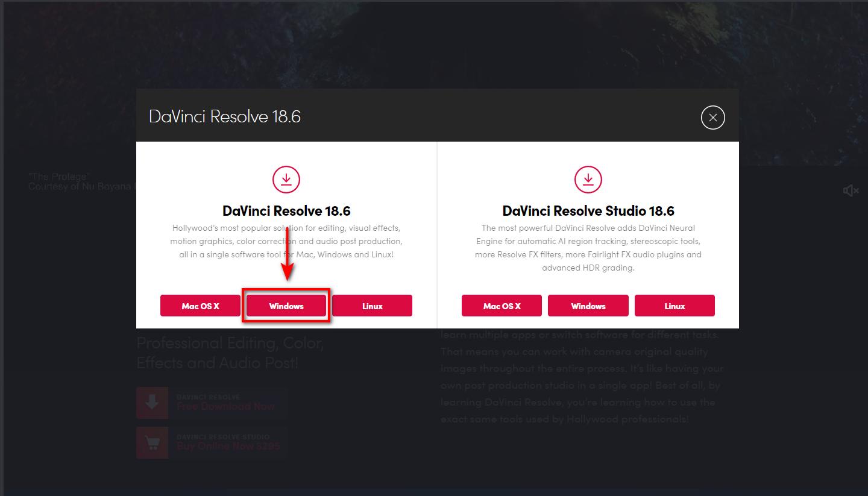Click the dimmed Buy Online Now $295 link
This screenshot has width=868, height=496.
[x=228, y=446]
